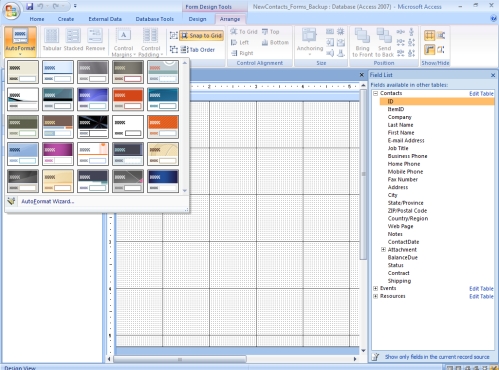Toggle the Snap to Grid option
499x370 pixels.
201,35
